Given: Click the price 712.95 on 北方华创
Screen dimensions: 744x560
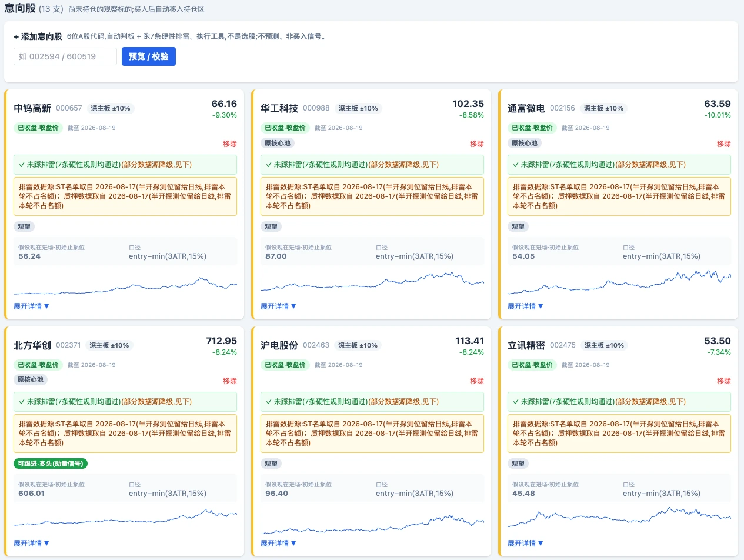Looking at the screenshot, I should [x=221, y=341].
